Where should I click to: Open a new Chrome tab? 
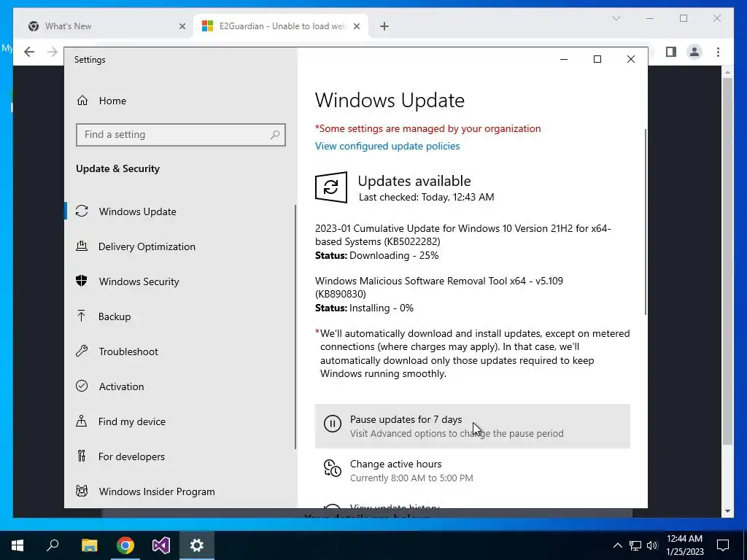384,26
